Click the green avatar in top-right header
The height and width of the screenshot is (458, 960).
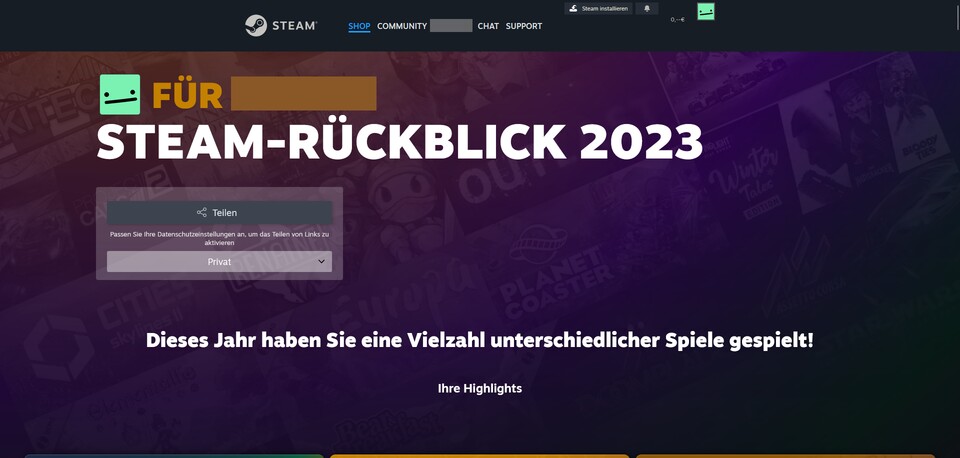point(706,11)
